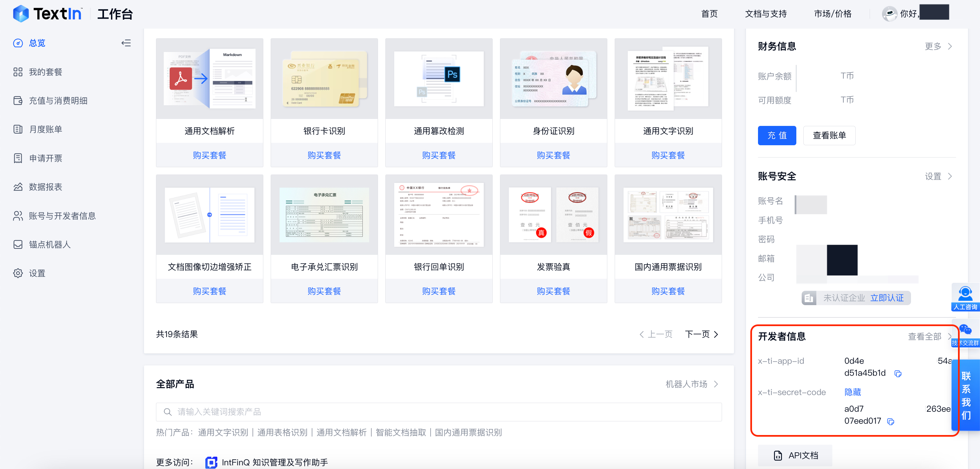Viewport: 980px width, 469px height.
Task: Go to 下一页 of product results
Action: (x=702, y=334)
